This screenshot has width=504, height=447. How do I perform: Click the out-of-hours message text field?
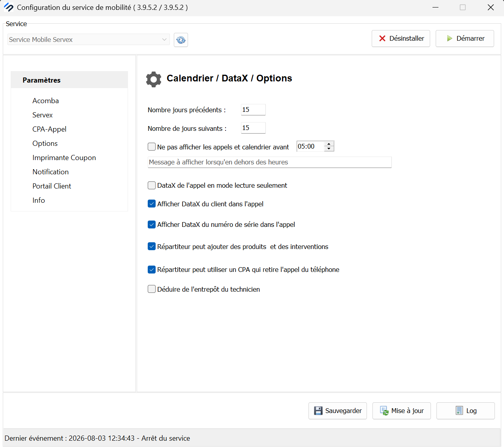[269, 162]
